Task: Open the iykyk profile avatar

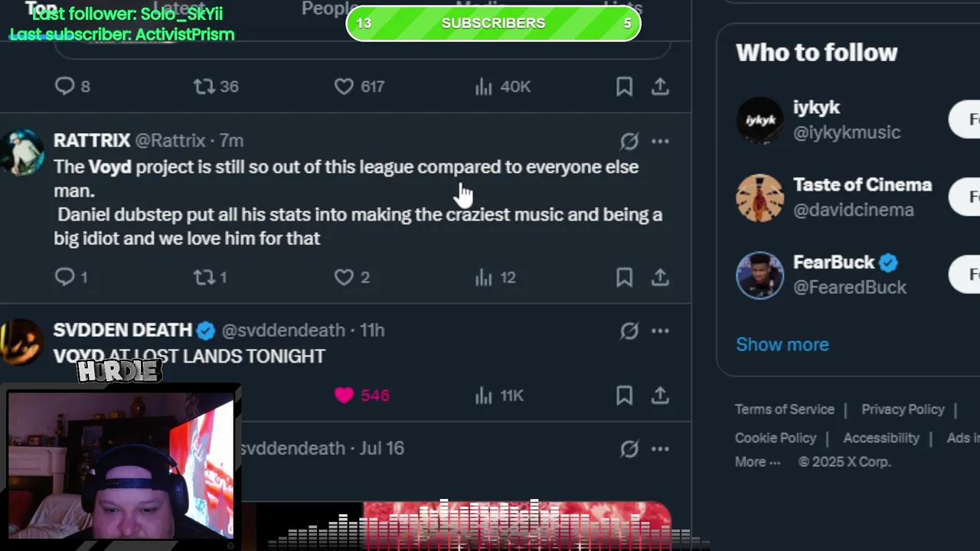Action: tap(759, 120)
